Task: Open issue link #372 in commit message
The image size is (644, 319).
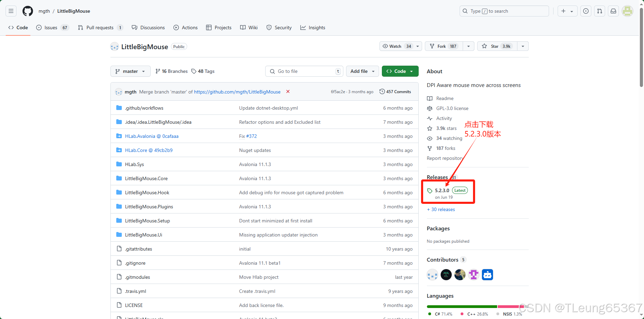Action: 251,136
